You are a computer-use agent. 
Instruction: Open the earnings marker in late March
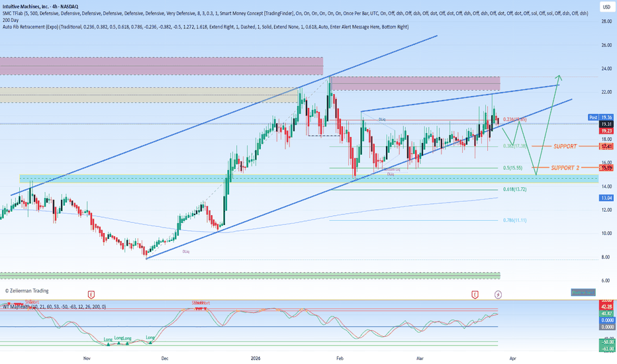(475, 295)
